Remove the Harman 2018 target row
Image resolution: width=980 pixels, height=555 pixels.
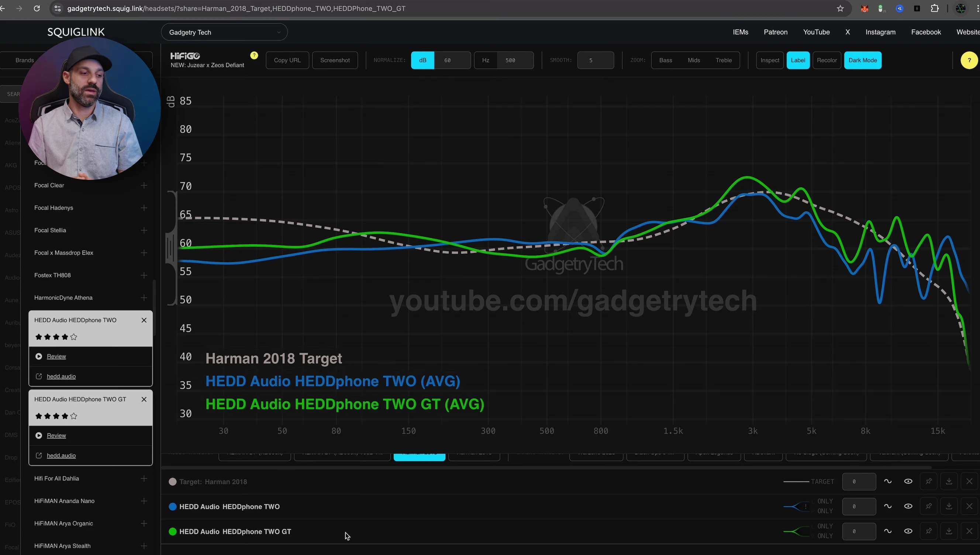(x=969, y=482)
